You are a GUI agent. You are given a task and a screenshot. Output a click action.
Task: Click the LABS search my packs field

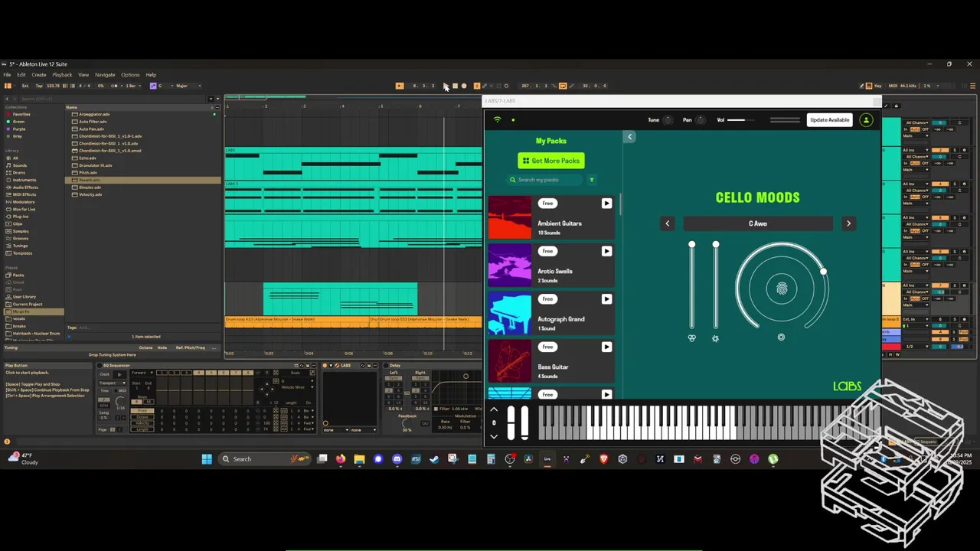[x=545, y=180]
